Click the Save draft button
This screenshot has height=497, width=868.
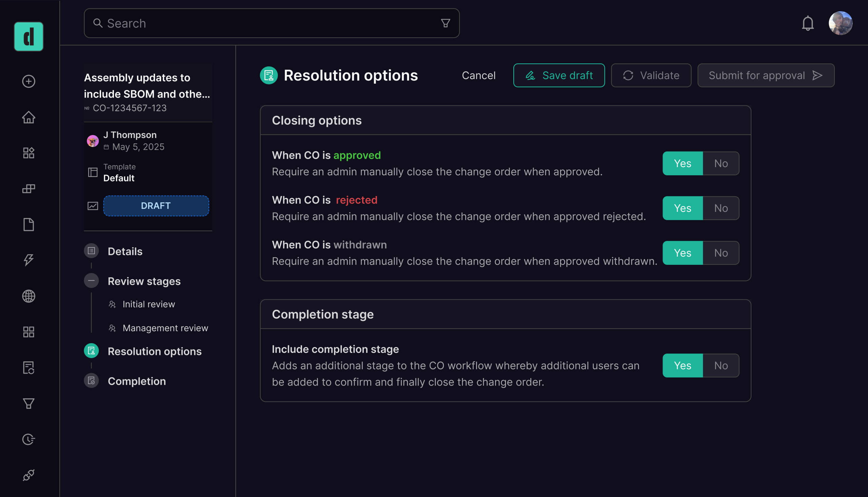coord(559,75)
